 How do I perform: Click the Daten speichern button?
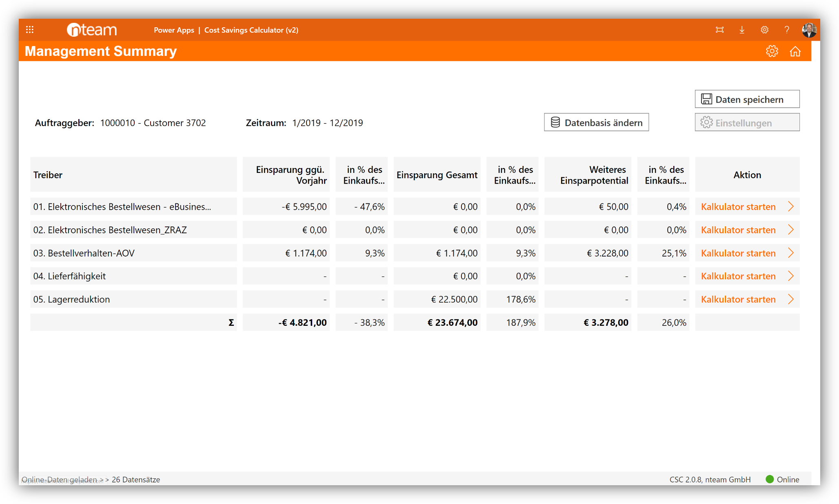[747, 99]
